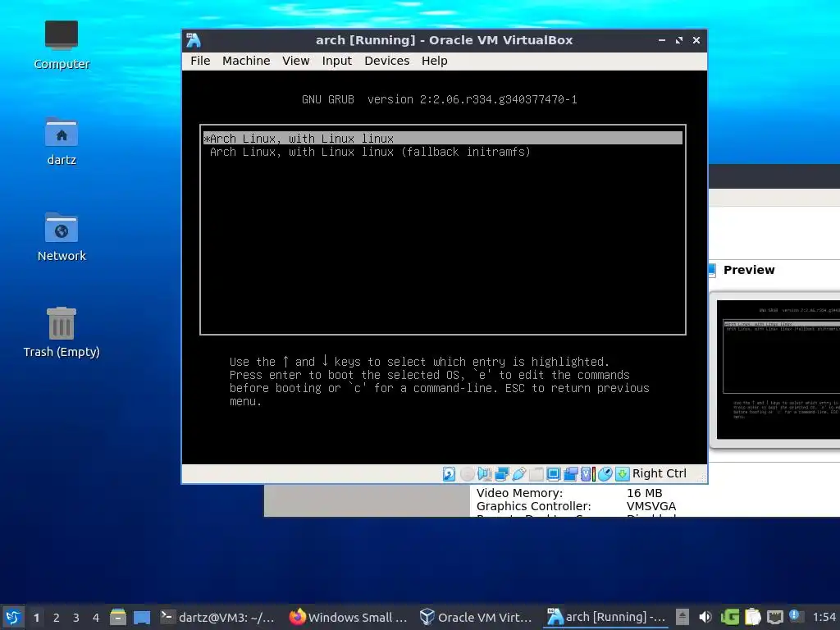The image size is (840, 630).
Task: Click the audio indicator icon in VM status bar
Action: click(484, 473)
